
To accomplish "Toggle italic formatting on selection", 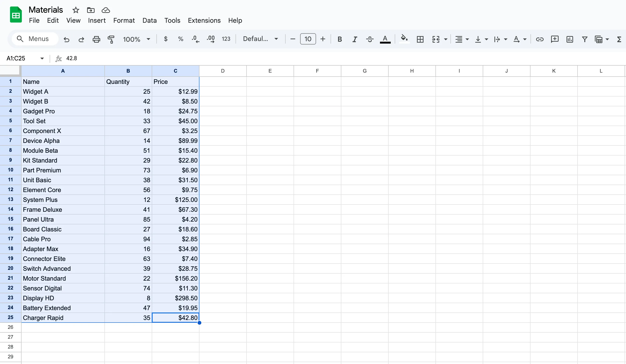I will [x=354, y=39].
